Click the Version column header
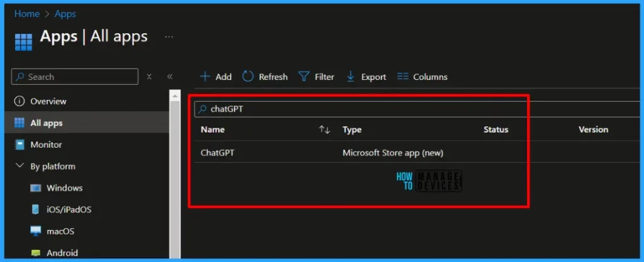 click(x=594, y=129)
